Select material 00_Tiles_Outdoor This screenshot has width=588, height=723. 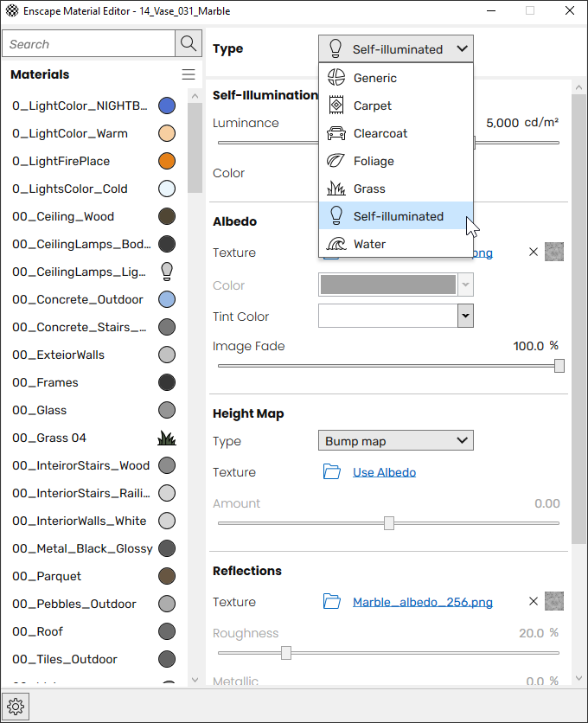(93, 659)
